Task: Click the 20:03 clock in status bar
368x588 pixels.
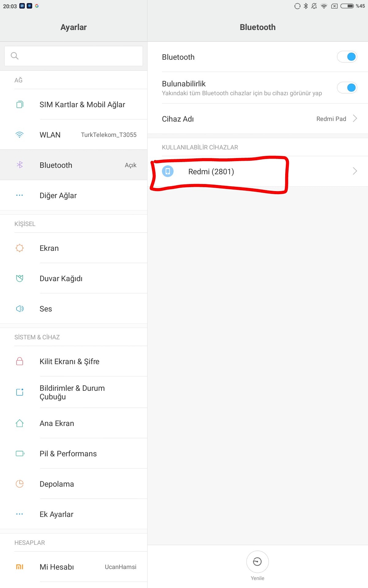Action: click(10, 6)
